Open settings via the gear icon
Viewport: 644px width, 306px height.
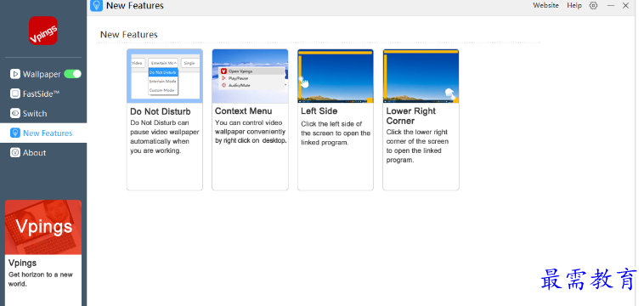tap(594, 5)
